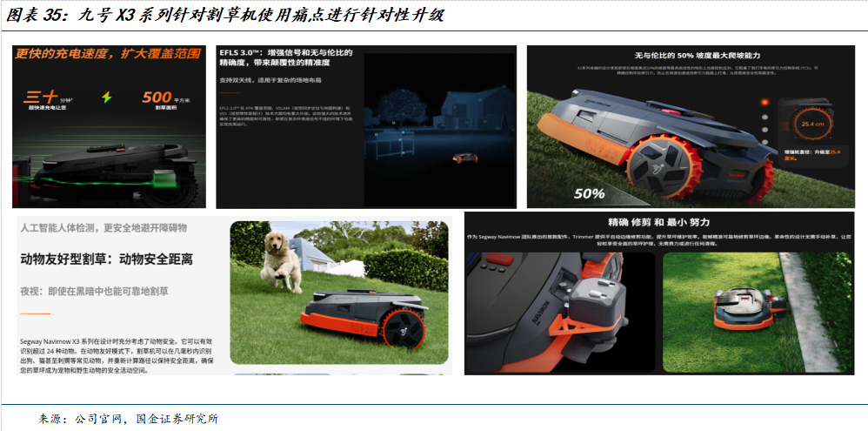
Task: Click the Segway Navimow X3 animal safety paragraph
Action: pos(117,356)
